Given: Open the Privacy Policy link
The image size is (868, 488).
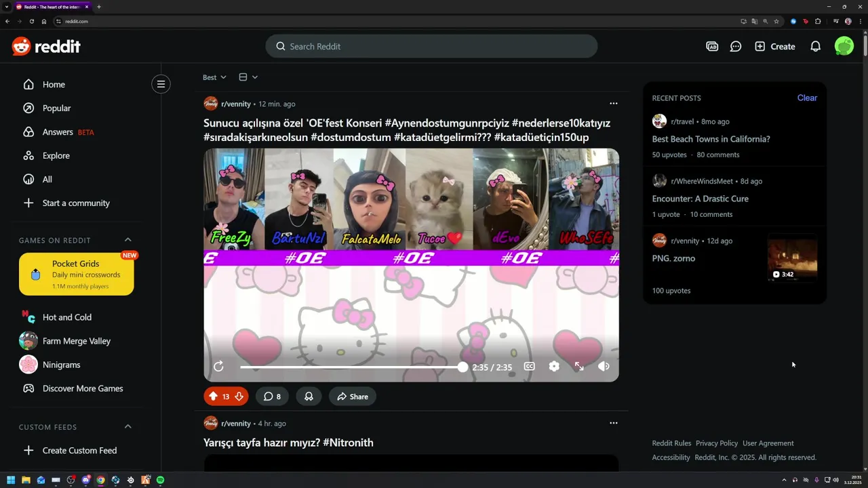Looking at the screenshot, I should pyautogui.click(x=717, y=443).
